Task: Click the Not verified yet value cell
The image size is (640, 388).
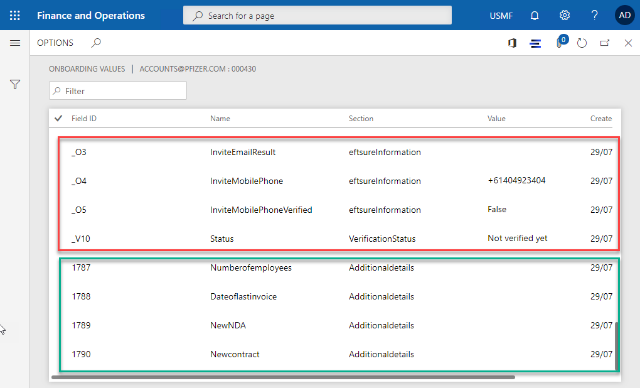Action: (517, 238)
